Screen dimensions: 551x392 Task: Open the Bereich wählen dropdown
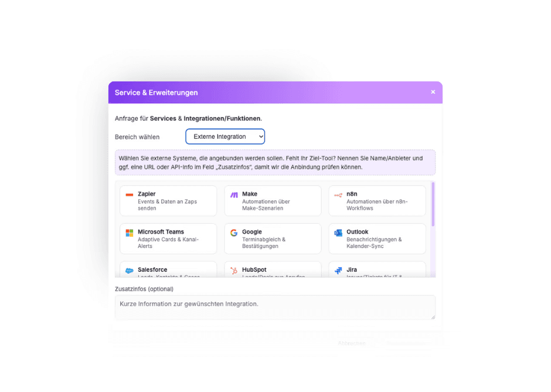coord(225,137)
